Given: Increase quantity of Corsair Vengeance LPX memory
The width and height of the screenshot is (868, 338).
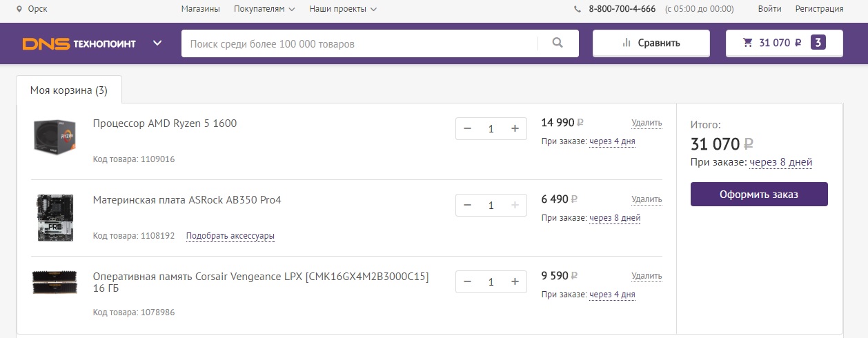Looking at the screenshot, I should [x=514, y=281].
